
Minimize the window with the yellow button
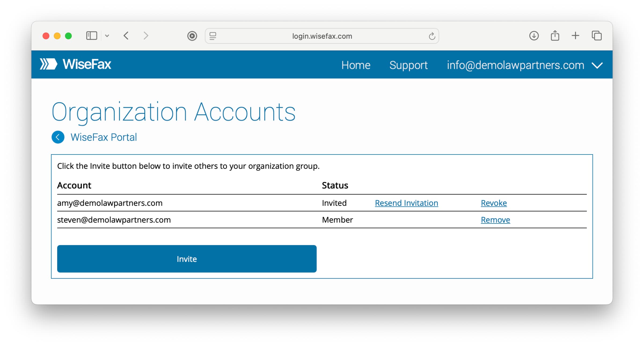click(57, 36)
